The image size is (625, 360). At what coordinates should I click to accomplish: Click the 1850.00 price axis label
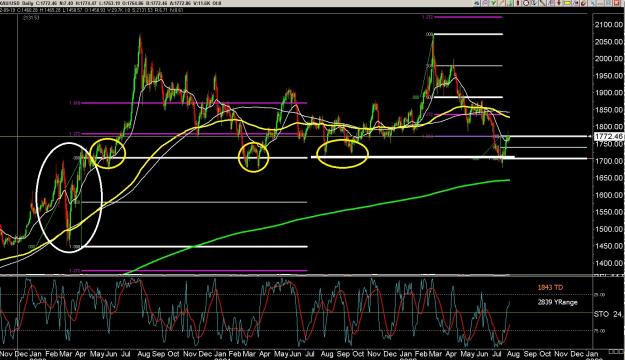609,110
